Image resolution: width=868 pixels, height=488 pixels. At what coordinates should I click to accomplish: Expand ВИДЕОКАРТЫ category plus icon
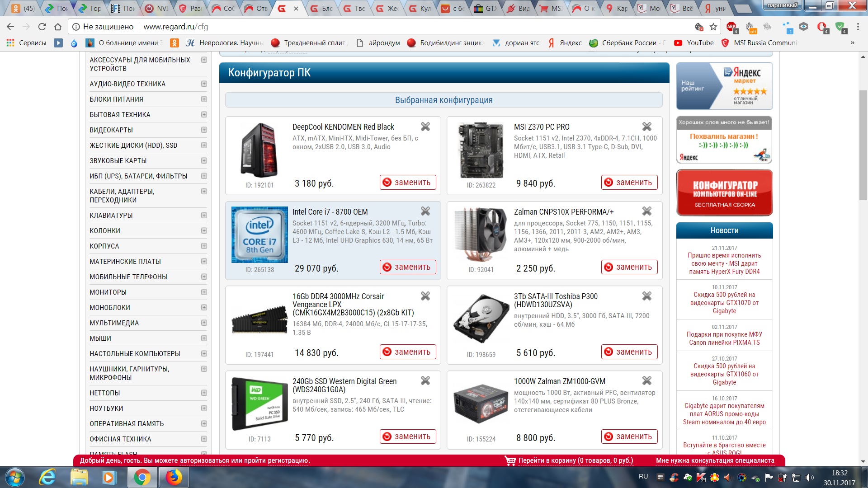tap(204, 130)
